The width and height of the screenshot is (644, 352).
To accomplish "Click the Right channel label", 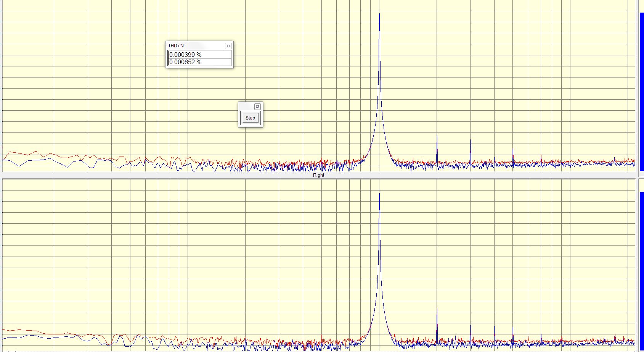I will pyautogui.click(x=318, y=175).
